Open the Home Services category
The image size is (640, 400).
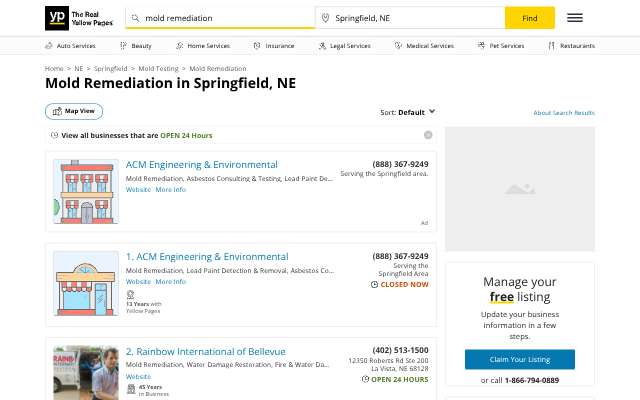(x=203, y=46)
